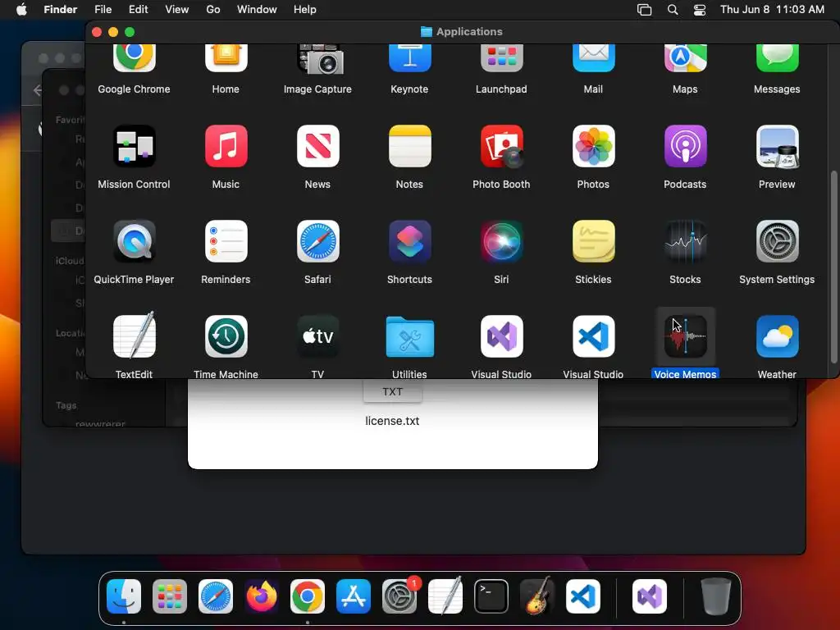Open the Finder menu

point(60,10)
